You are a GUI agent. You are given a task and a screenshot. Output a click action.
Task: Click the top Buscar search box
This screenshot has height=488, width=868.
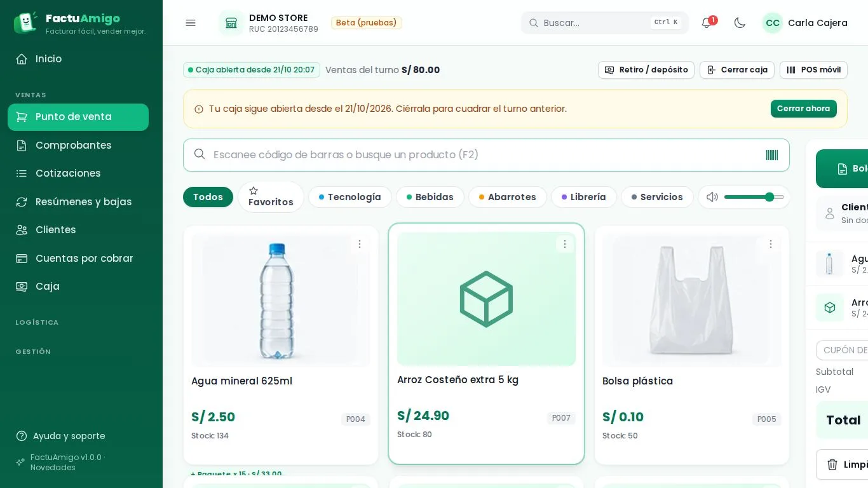click(x=605, y=23)
